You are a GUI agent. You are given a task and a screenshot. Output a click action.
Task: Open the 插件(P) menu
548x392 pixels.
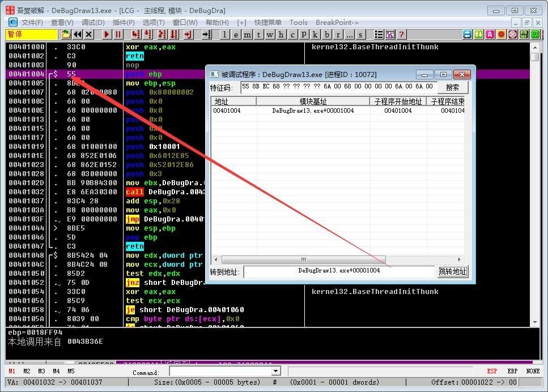click(124, 22)
